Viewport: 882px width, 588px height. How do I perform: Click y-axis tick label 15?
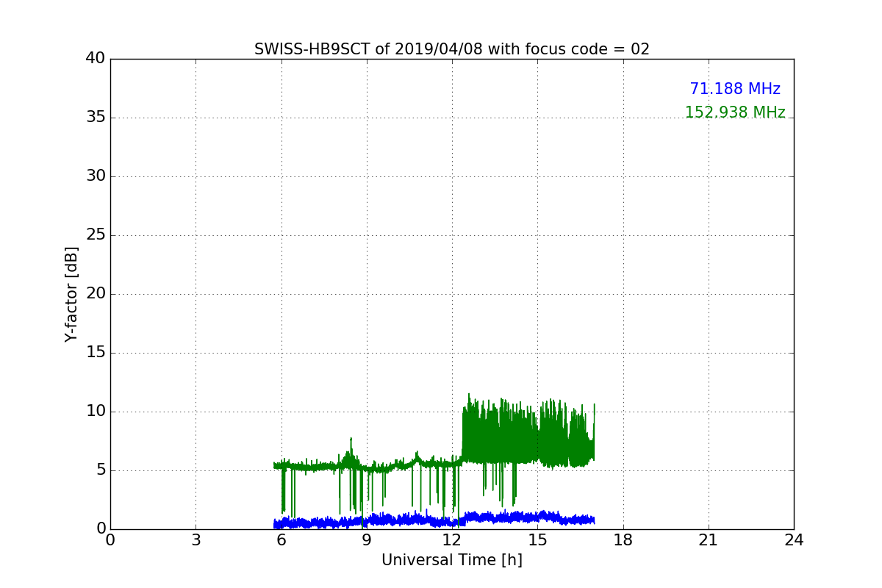96,353
